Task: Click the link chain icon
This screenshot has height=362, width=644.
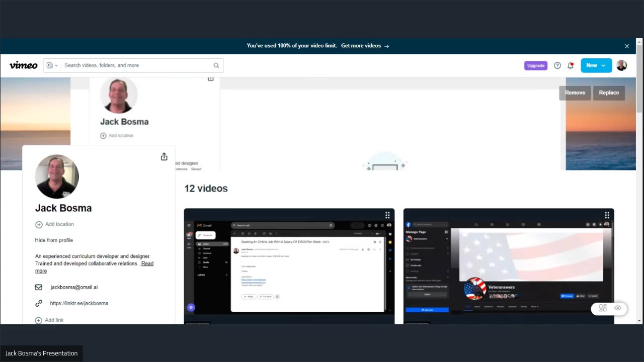Action: [x=39, y=303]
